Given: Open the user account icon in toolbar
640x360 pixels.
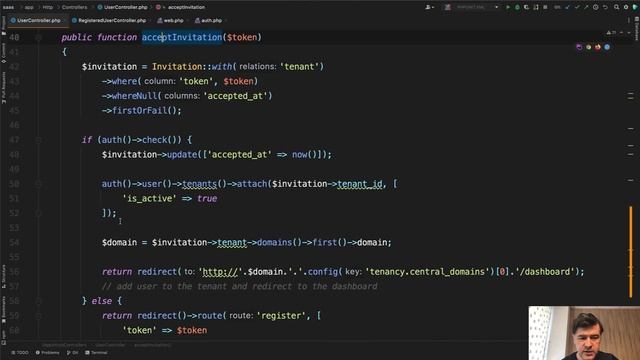Looking at the screenshot, I should point(429,7).
